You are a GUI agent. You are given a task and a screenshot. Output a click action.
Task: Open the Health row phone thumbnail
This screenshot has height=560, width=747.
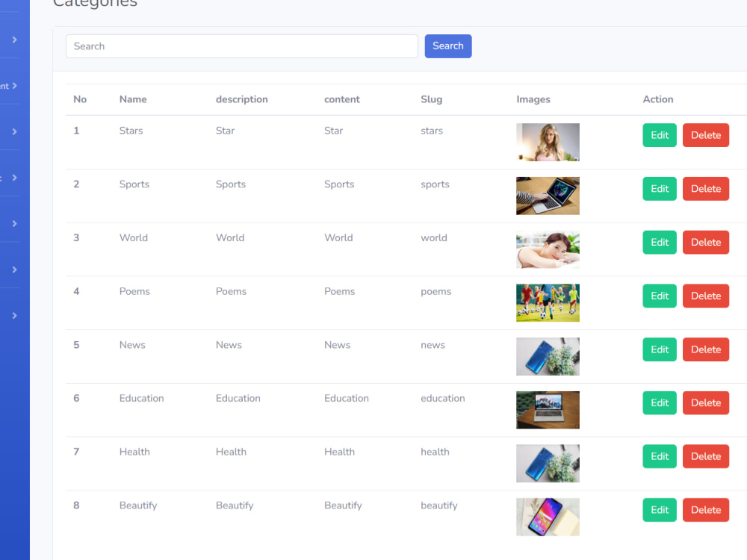point(548,464)
